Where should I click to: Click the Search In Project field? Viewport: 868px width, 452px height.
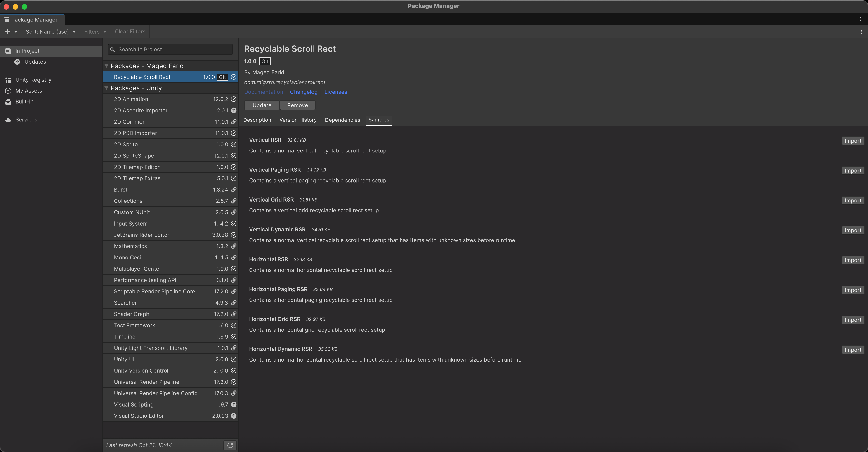[x=170, y=49]
